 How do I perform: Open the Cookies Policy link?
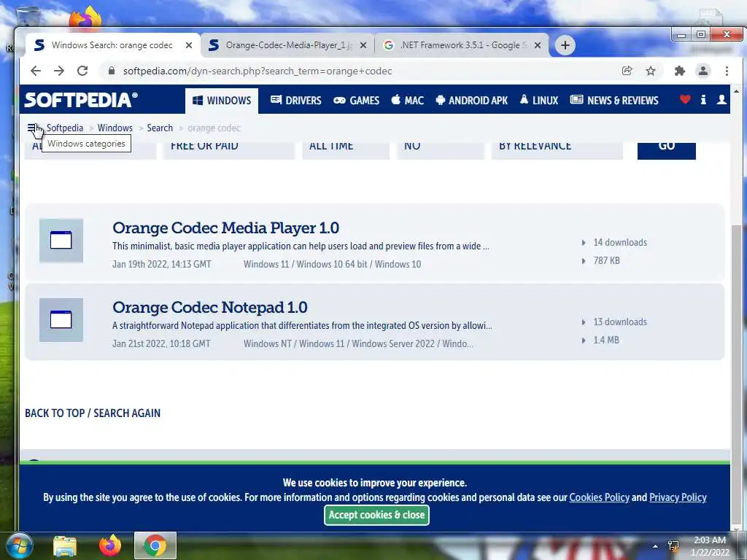pos(600,497)
